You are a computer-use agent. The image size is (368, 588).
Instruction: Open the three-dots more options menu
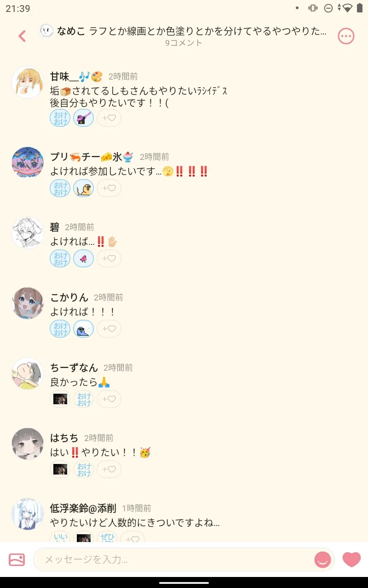pyautogui.click(x=346, y=36)
